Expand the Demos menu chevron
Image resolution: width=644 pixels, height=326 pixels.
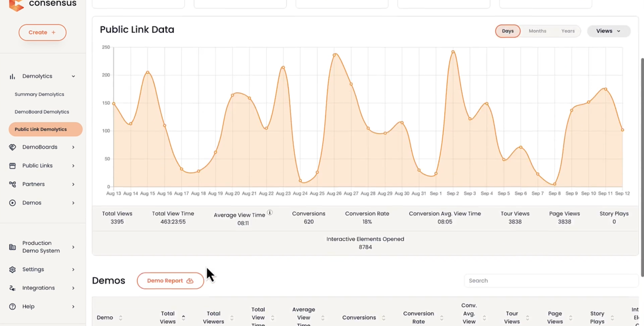[73, 203]
